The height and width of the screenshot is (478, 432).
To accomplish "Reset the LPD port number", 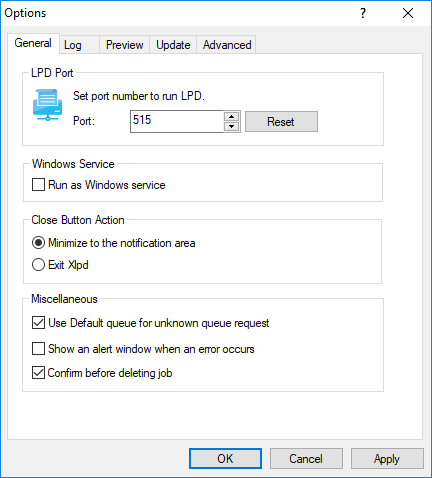I will point(281,122).
